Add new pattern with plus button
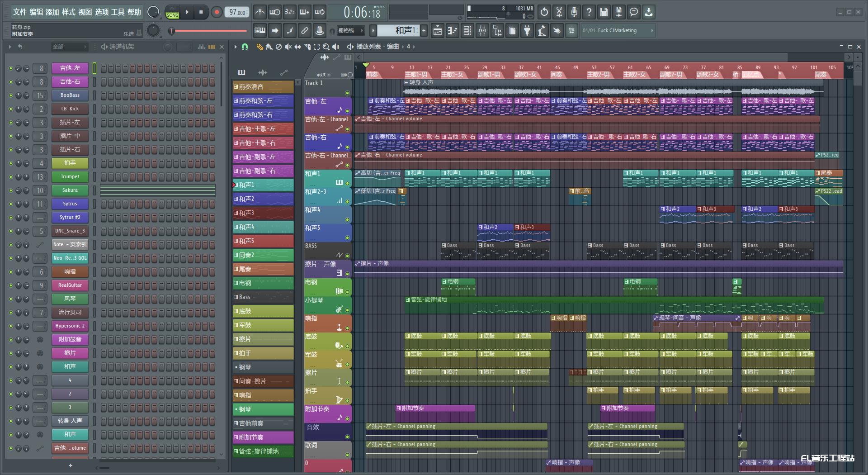 tap(424, 30)
